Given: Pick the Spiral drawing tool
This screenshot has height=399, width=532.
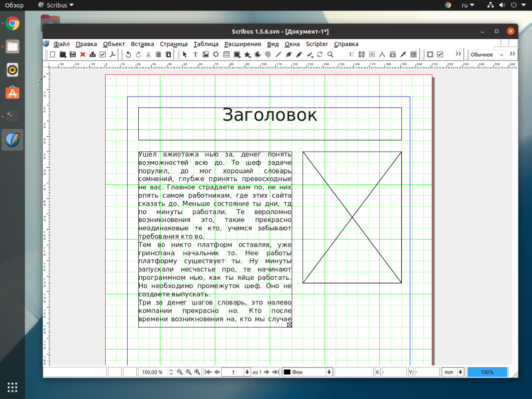Looking at the screenshot, I should (268, 55).
